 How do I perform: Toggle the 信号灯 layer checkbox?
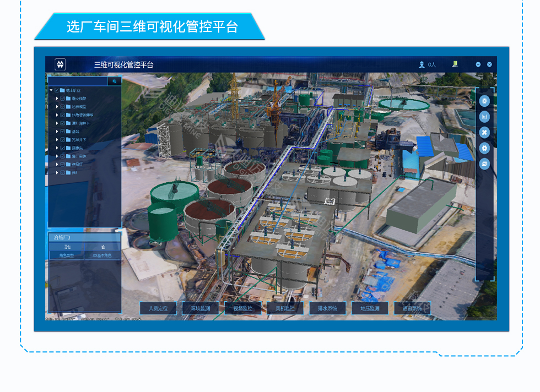(x=63, y=164)
